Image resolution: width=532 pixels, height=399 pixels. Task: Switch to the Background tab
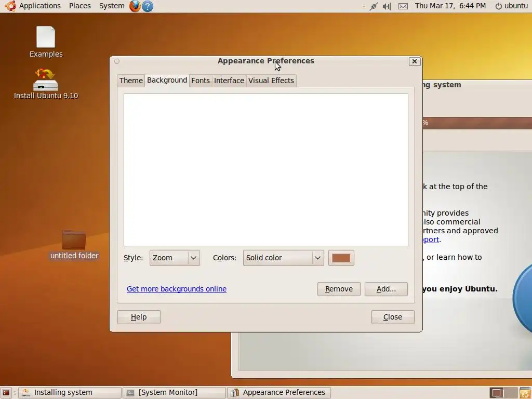click(x=167, y=80)
